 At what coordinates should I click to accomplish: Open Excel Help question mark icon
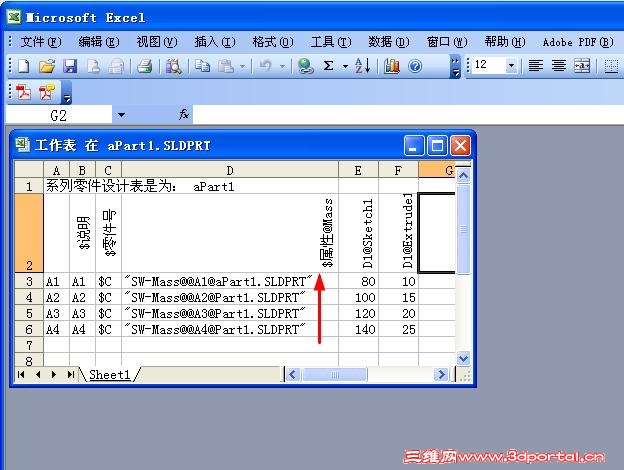[415, 66]
